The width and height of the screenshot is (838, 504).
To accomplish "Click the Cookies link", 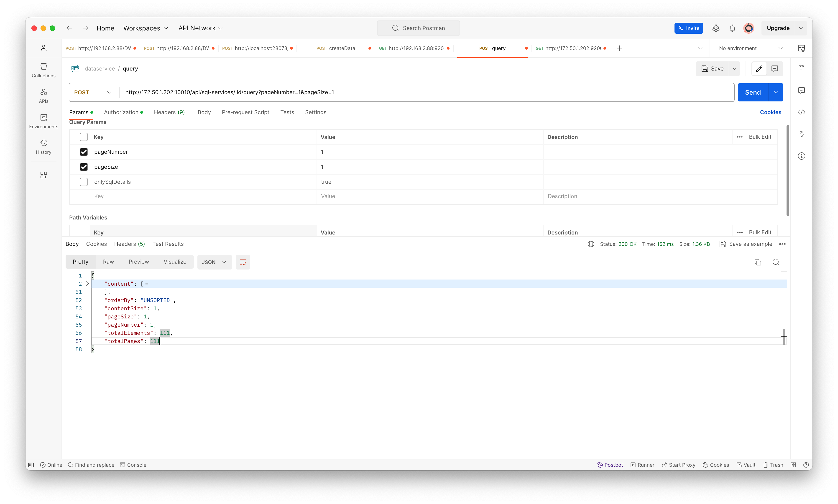I will tap(770, 112).
